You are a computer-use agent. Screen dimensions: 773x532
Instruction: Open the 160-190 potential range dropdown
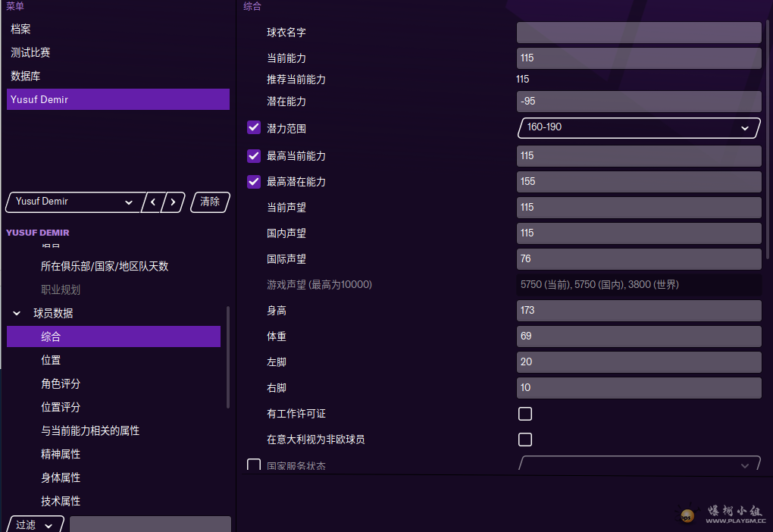click(x=638, y=127)
